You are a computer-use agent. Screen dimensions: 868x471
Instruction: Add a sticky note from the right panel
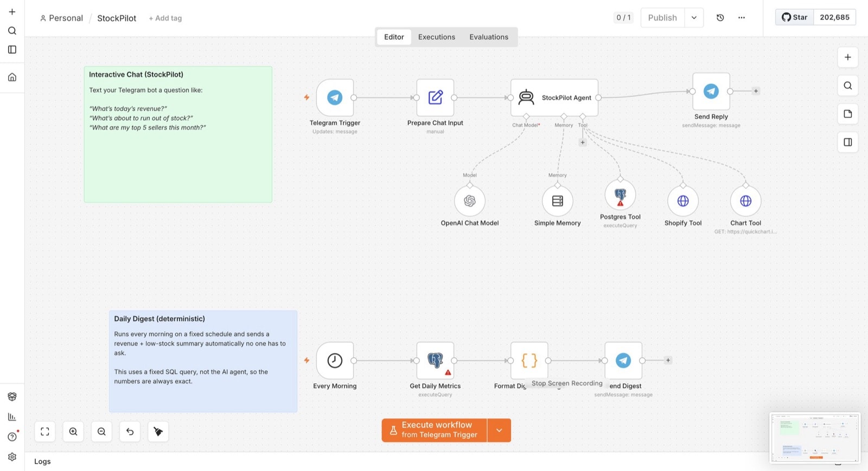847,114
